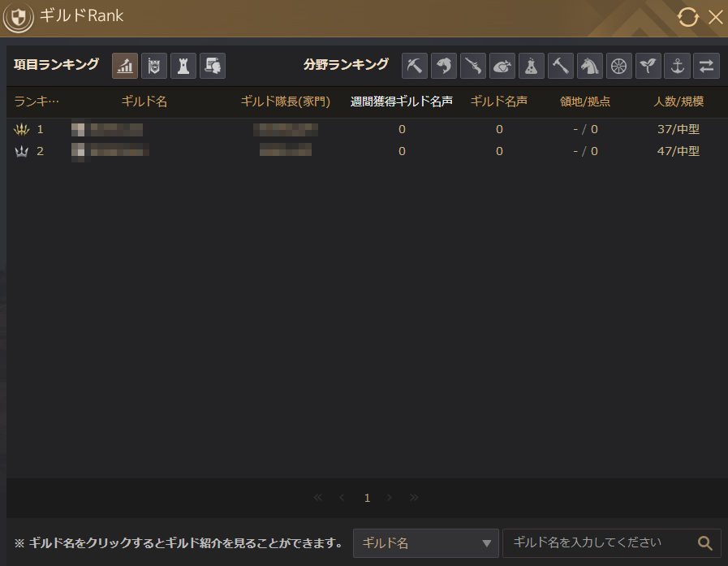Select the castle tower ranking icon
This screenshot has height=566, width=728.
183,66
